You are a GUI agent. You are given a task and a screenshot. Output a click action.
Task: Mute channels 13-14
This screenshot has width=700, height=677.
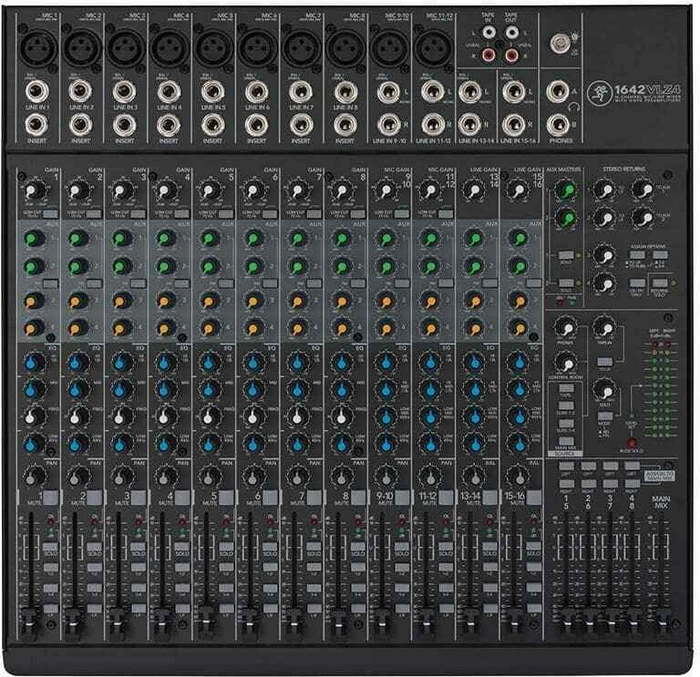coord(490,497)
